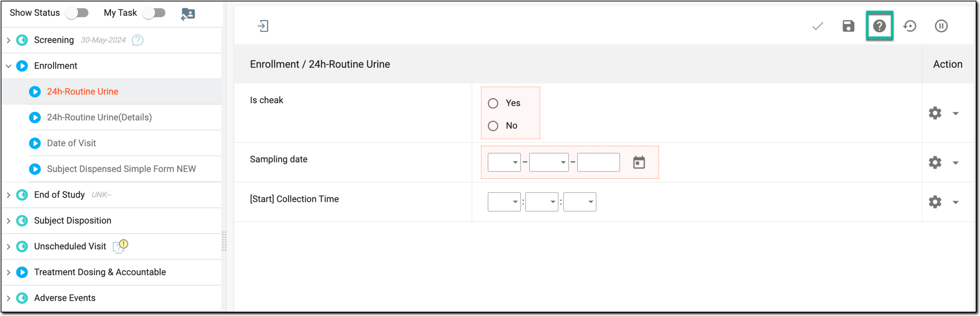Image resolution: width=980 pixels, height=316 pixels.
Task: Open the help question mark icon
Action: pyautogui.click(x=880, y=26)
